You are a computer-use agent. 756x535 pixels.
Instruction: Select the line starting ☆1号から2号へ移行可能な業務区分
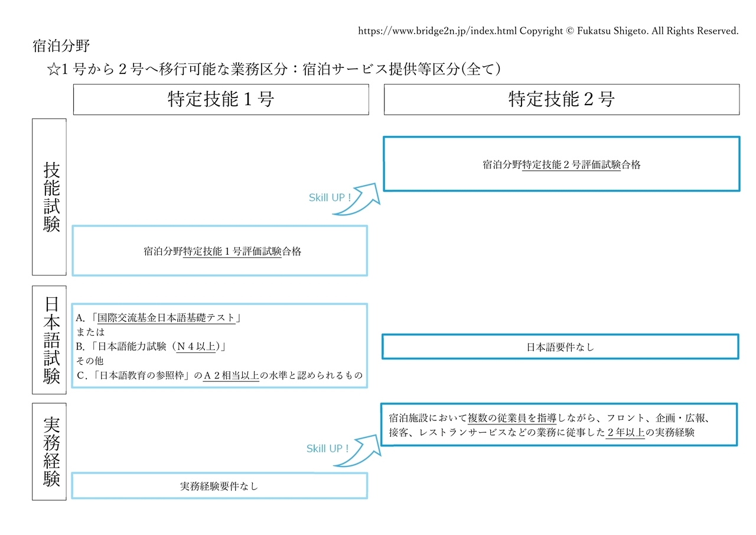click(x=273, y=69)
